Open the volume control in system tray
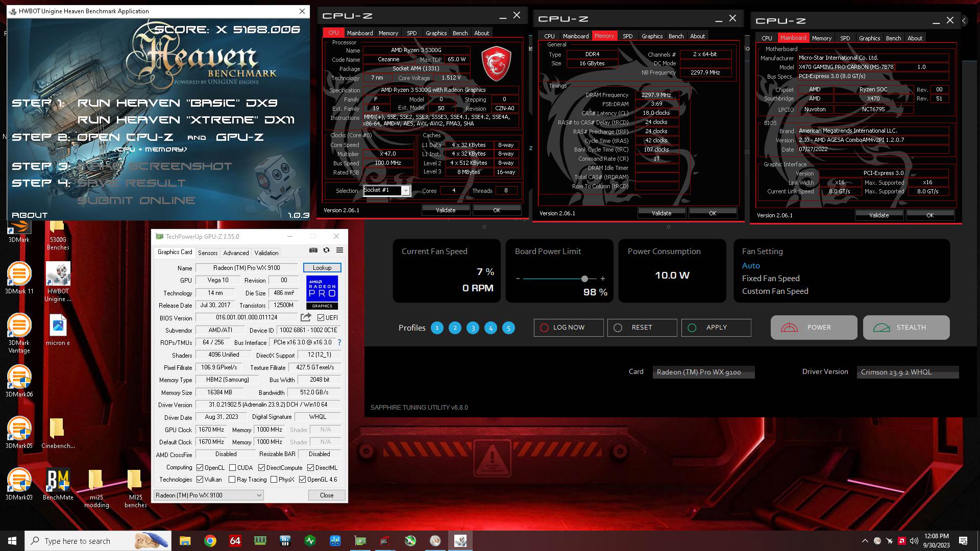This screenshot has width=980, height=551. coord(914,541)
